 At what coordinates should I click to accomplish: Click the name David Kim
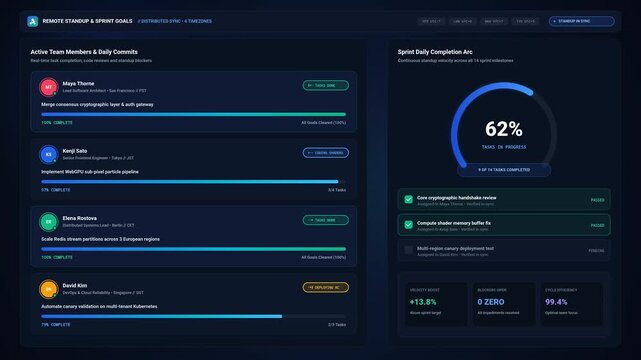[74, 286]
